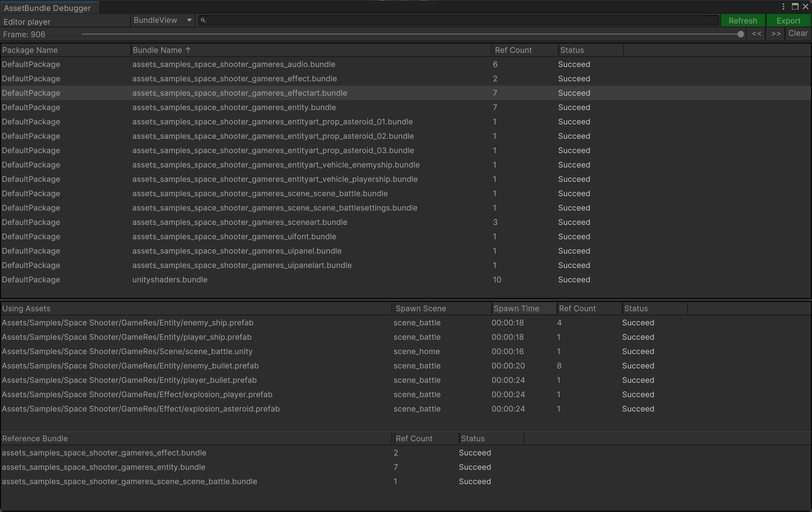Select the gameres_effect.bundle row in bundle list

[x=406, y=79]
